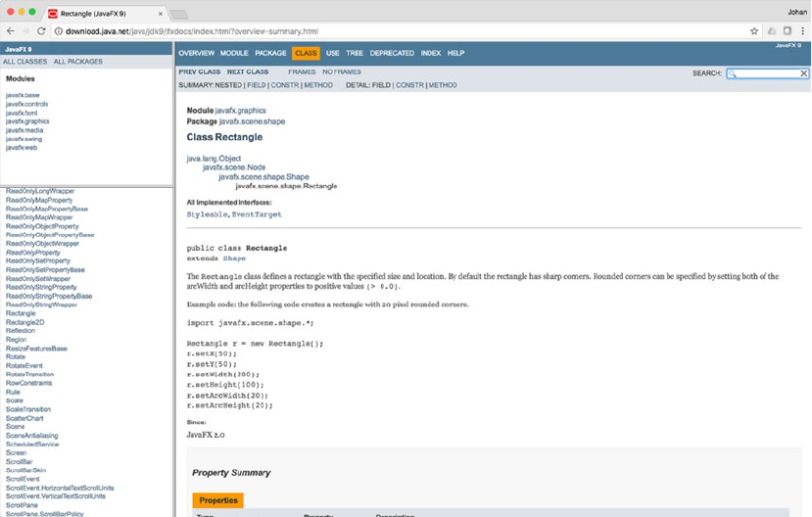Click ALL CLASSES in the left frame
812x517 pixels.
point(24,61)
